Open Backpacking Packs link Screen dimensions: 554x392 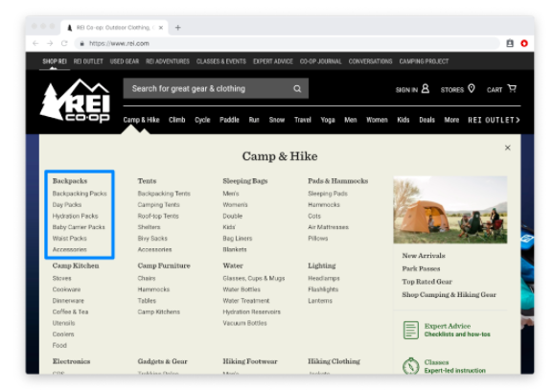pos(80,194)
